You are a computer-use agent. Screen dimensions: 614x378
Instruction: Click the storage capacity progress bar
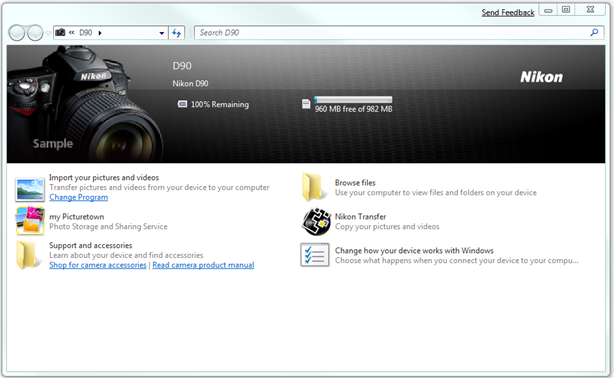pyautogui.click(x=353, y=99)
